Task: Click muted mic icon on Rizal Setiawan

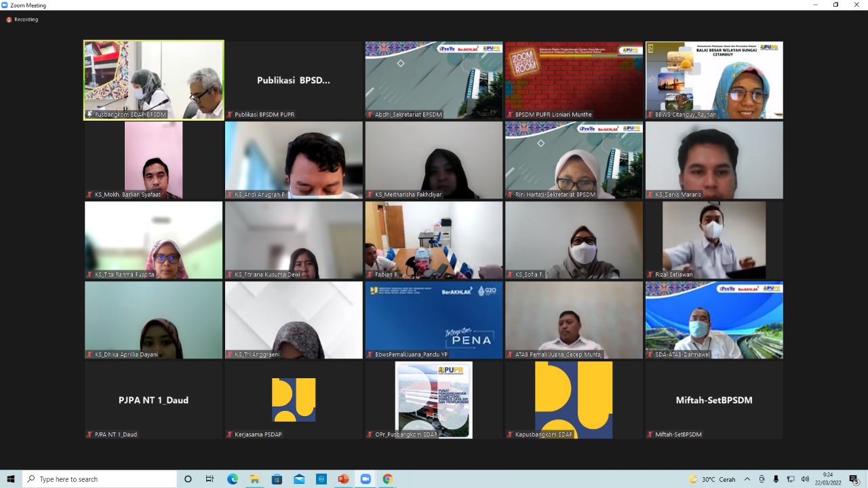Action: (651, 274)
